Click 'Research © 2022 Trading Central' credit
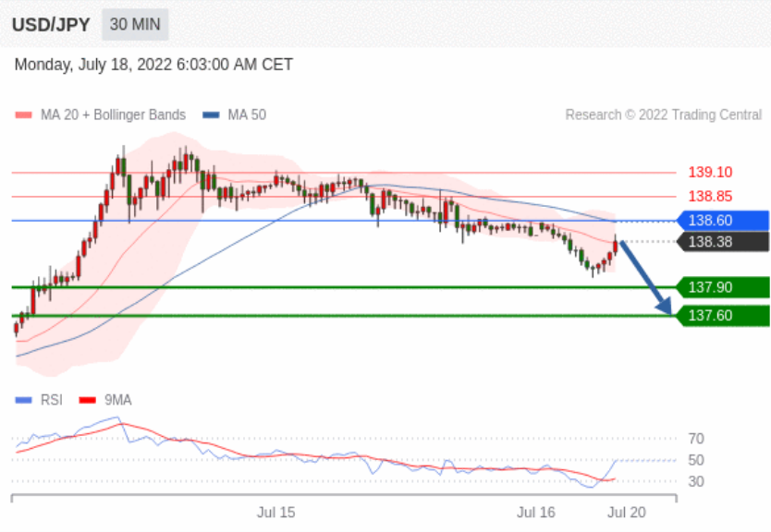Image resolution: width=771 pixels, height=532 pixels. 664,115
